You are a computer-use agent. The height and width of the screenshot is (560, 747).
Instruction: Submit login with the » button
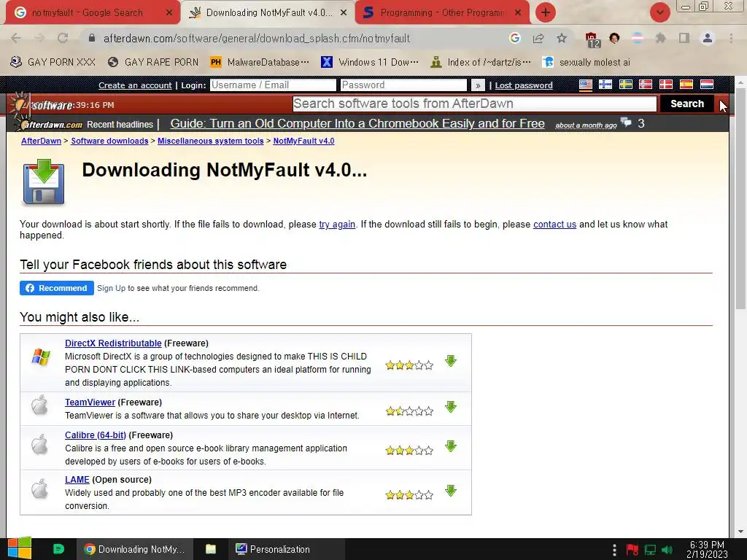coord(478,85)
